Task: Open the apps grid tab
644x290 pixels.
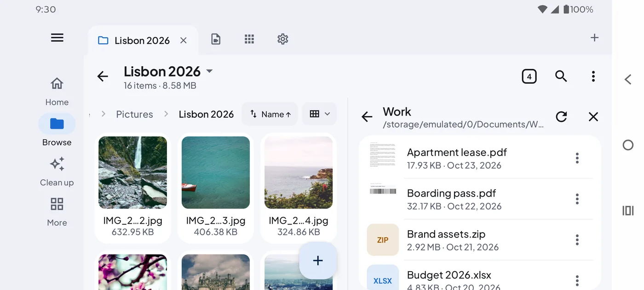Action: (x=249, y=39)
